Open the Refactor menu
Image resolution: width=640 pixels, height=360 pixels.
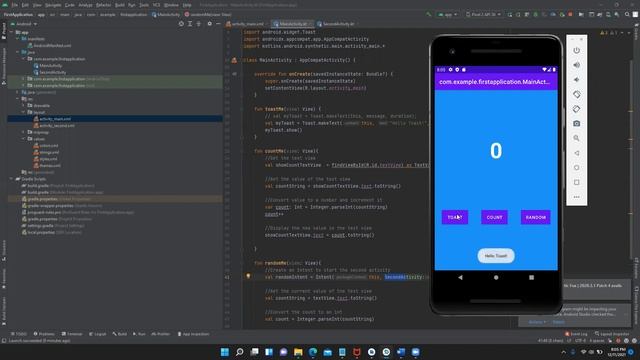[x=103, y=5]
